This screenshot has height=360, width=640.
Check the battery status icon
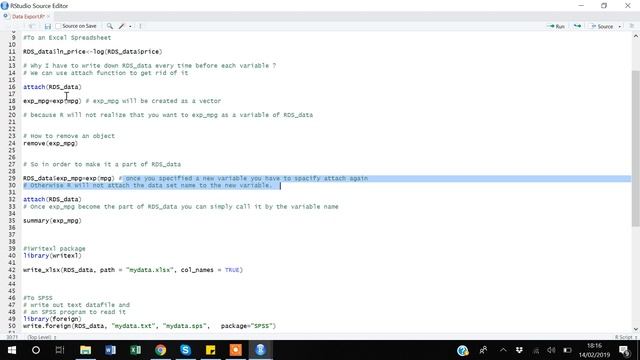567,350
